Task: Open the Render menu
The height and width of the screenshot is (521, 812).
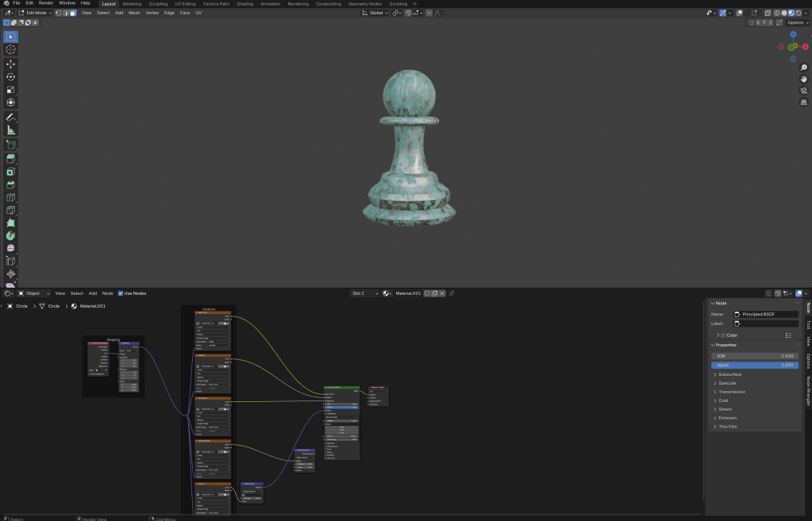Action: tap(46, 3)
